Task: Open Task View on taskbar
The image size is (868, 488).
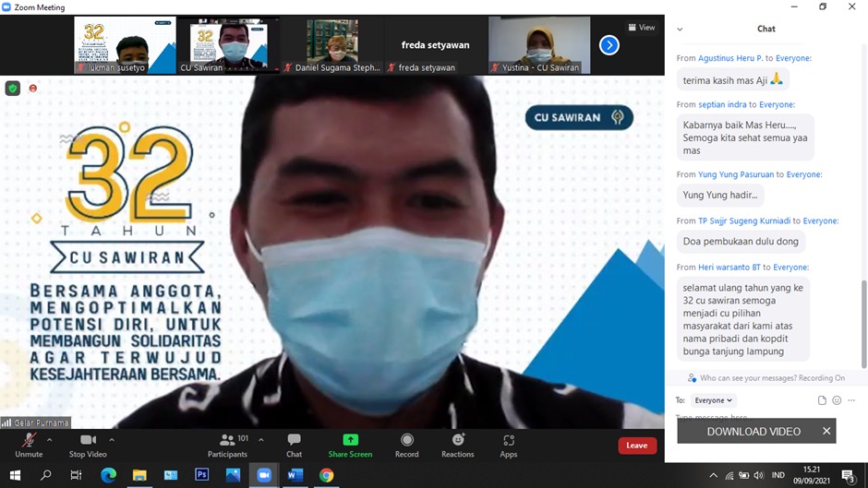Action: [76, 475]
